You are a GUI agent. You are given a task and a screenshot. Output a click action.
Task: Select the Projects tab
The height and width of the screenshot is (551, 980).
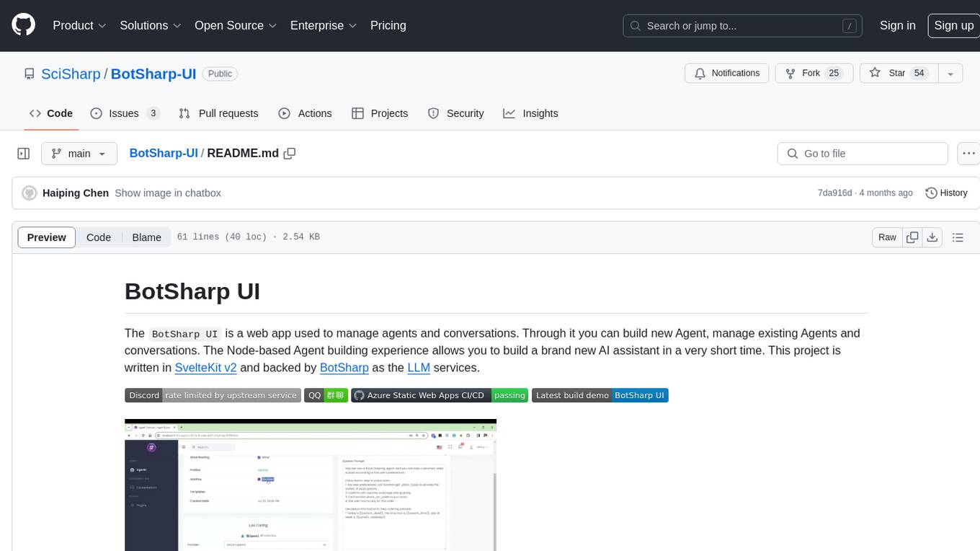[380, 113]
